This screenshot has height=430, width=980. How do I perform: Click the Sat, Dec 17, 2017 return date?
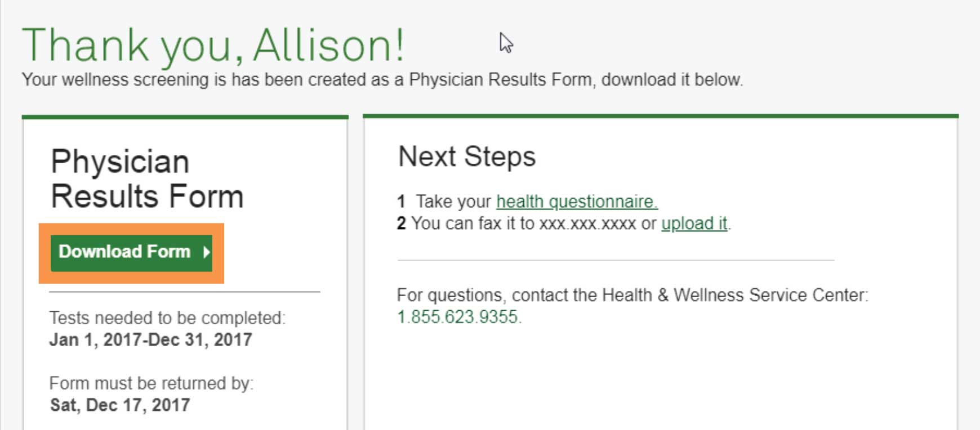[120, 405]
